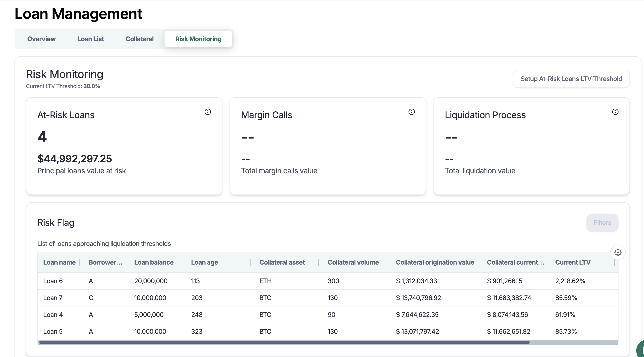
Task: Open the Loan List tab
Action: [x=91, y=39]
